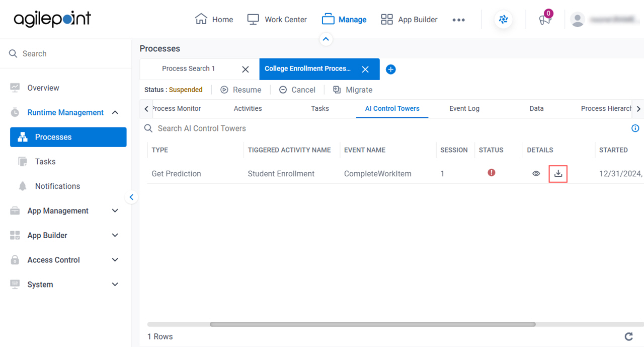Collapse the left sidebar panel
The image size is (644, 347).
coord(131,197)
